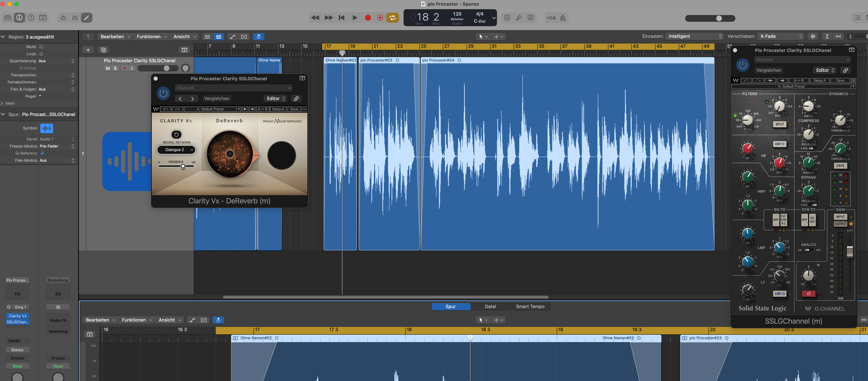Click the Add Track plus button

(88, 50)
